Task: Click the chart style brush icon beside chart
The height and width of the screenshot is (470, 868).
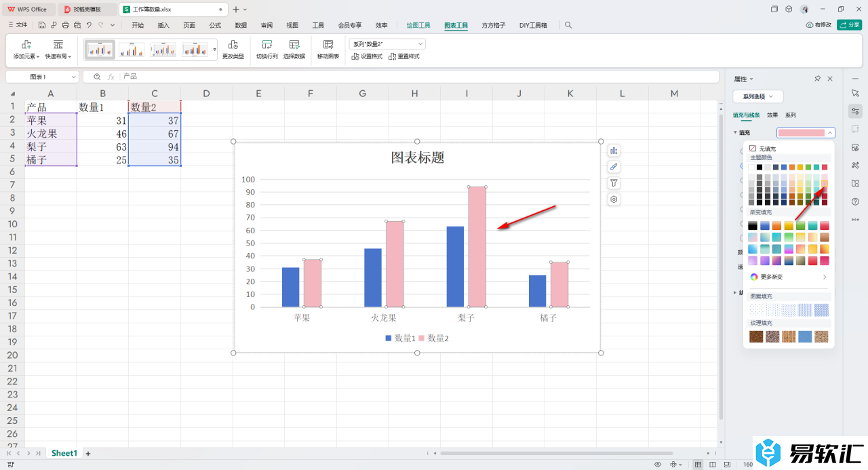Action: (x=614, y=167)
